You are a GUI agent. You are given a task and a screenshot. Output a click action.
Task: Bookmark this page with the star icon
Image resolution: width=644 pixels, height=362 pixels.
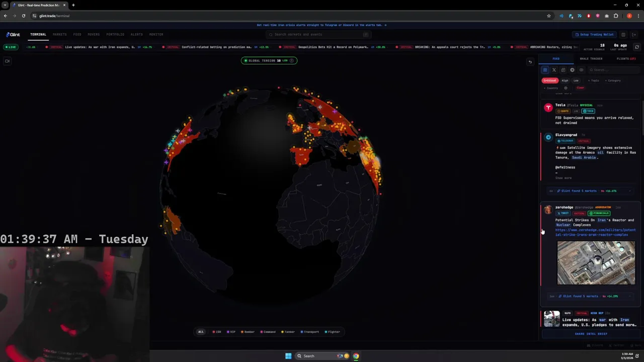[x=549, y=16]
